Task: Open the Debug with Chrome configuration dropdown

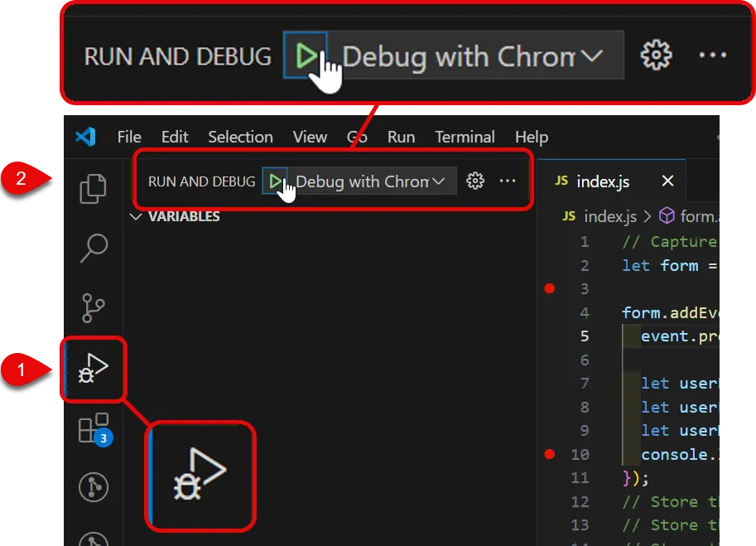Action: coord(439,181)
